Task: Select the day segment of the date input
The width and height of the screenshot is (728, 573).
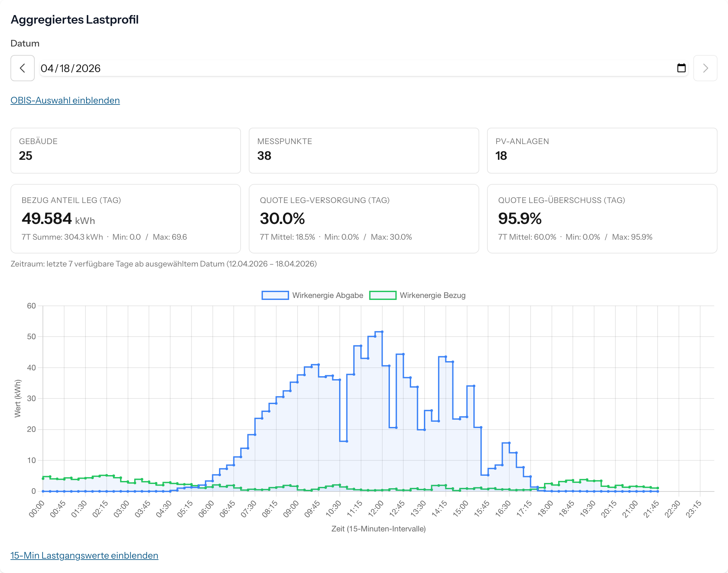Action: point(66,68)
